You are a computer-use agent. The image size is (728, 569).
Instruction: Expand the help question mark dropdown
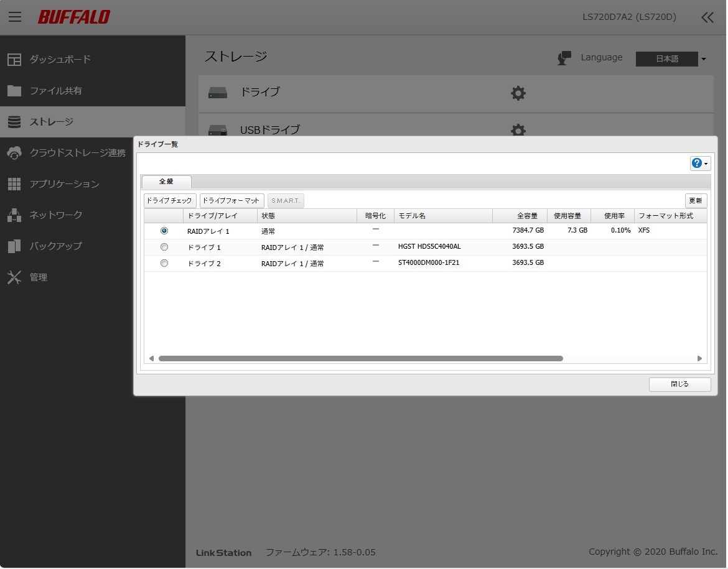(x=700, y=164)
